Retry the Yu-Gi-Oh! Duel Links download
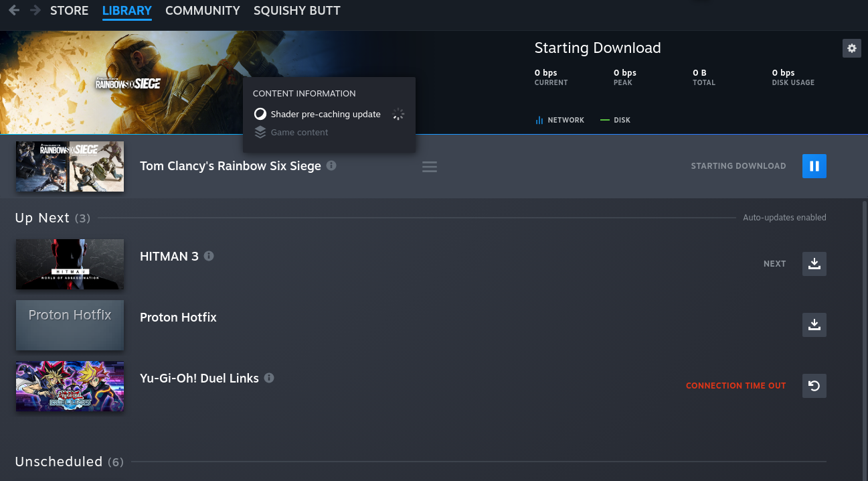This screenshot has height=481, width=868. tap(814, 385)
